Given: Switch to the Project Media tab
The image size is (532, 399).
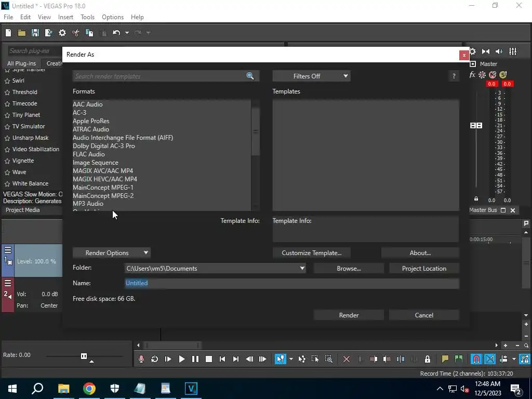Looking at the screenshot, I should tap(23, 210).
